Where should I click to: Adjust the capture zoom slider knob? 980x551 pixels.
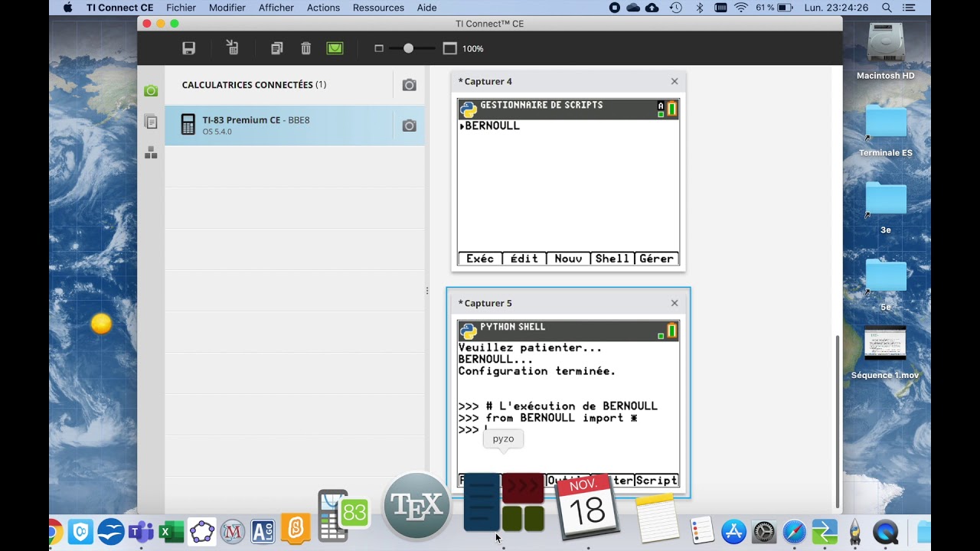[x=408, y=48]
